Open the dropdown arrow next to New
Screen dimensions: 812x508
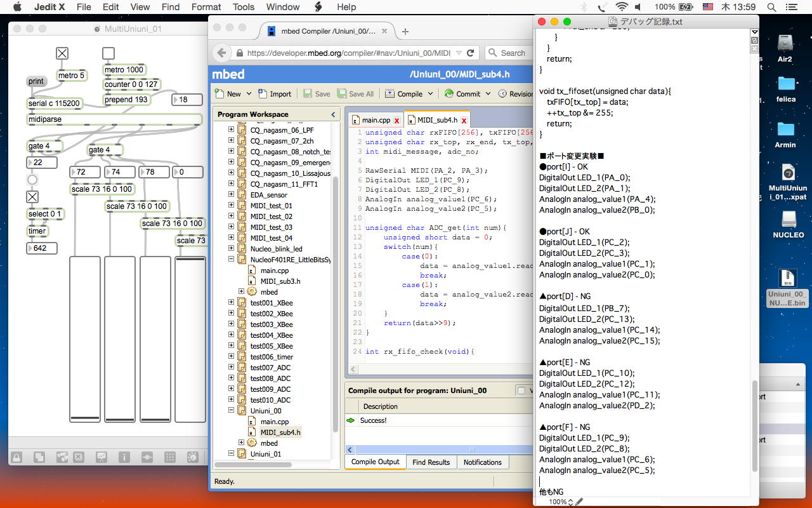[x=249, y=94]
